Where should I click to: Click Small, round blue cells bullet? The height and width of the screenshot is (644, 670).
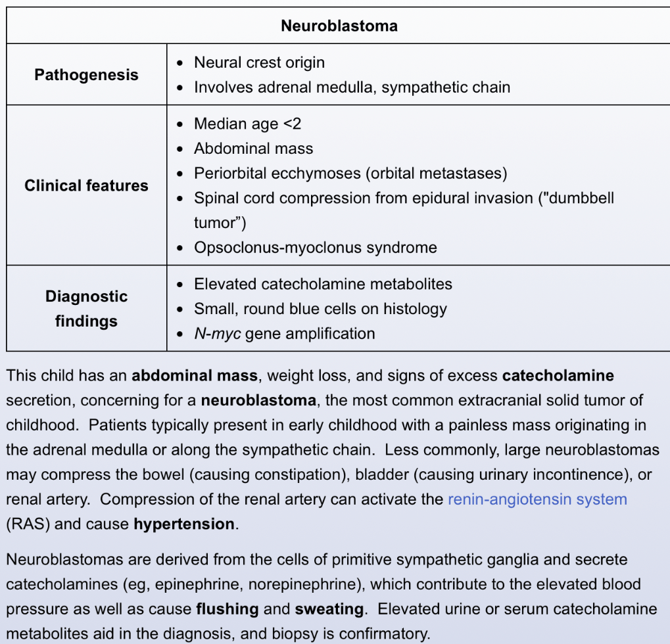[320, 309]
